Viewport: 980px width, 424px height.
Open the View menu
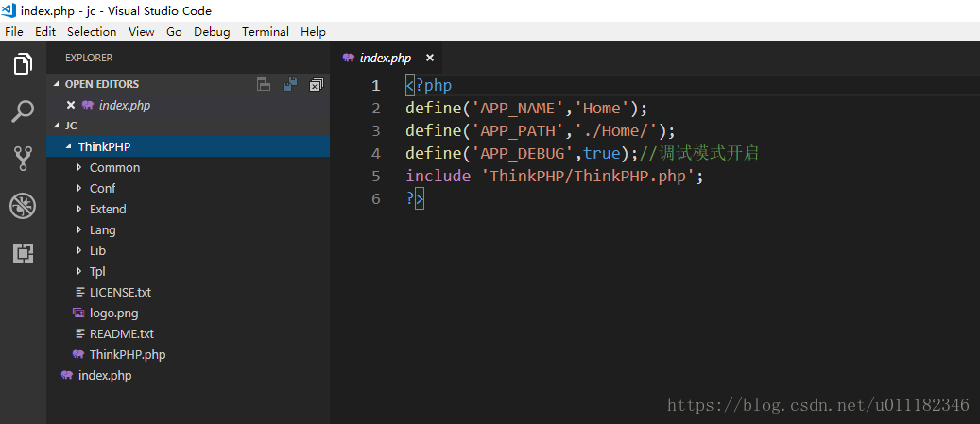pos(141,32)
